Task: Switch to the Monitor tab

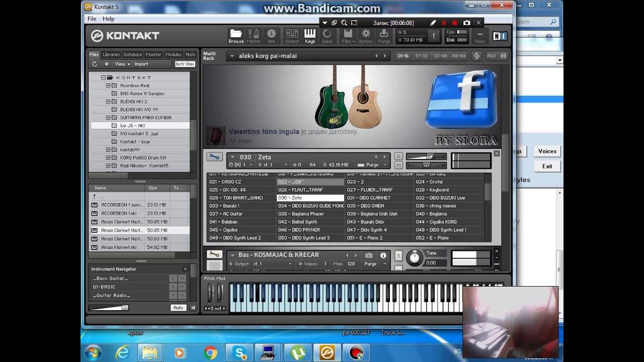Action: coord(153,54)
